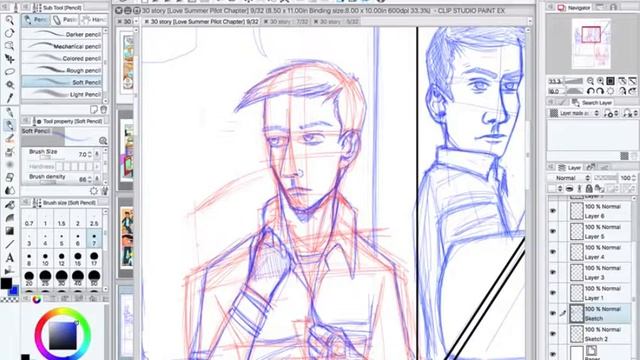Select the Blend tool
This screenshot has height=360, width=640.
[x=9, y=191]
